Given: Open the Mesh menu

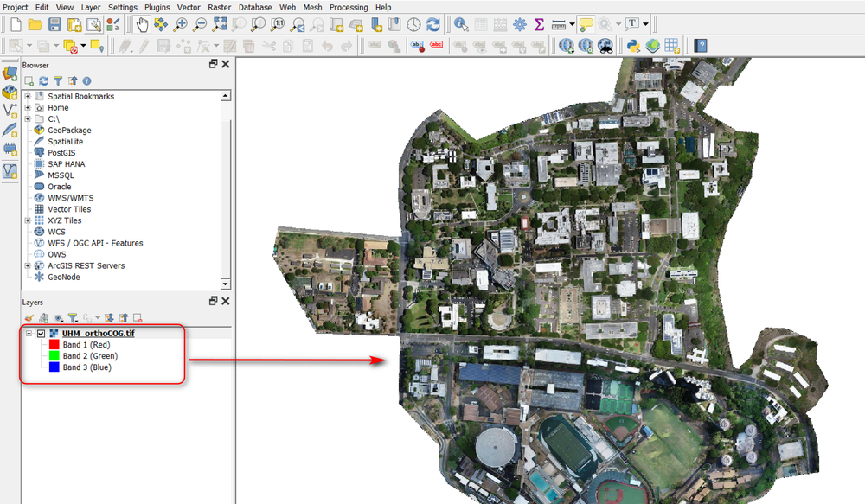Looking at the screenshot, I should 313,7.
